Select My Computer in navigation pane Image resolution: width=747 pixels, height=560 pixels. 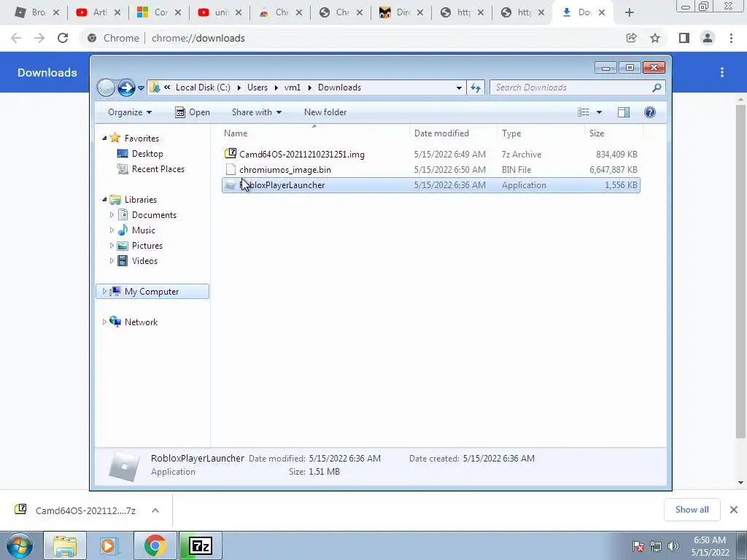pos(152,292)
